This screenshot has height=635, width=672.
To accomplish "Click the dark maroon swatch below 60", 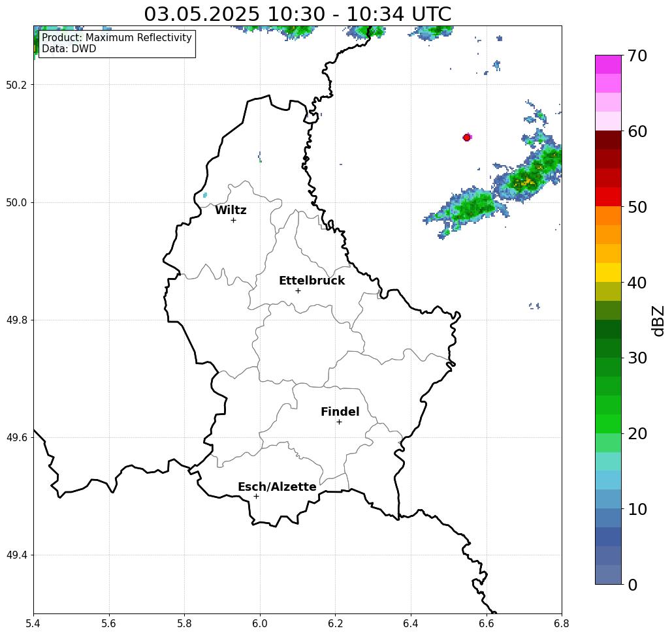I will pyautogui.click(x=608, y=140).
